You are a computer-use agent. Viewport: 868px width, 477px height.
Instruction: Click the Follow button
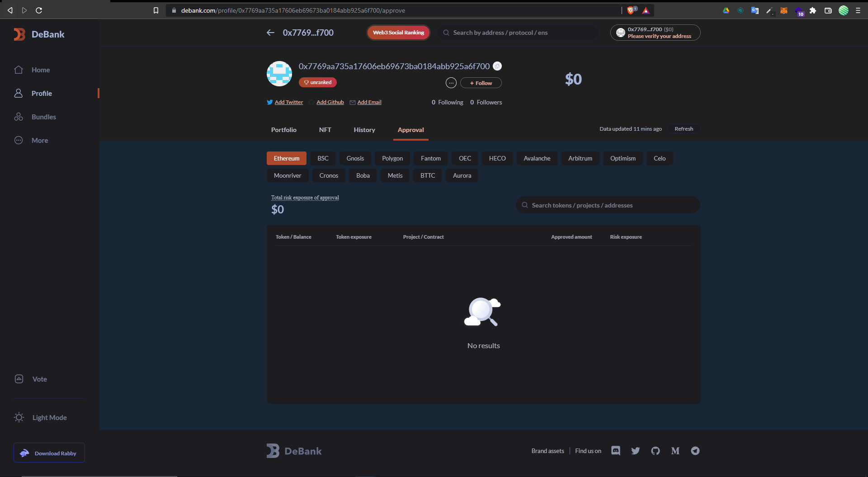tap(481, 83)
